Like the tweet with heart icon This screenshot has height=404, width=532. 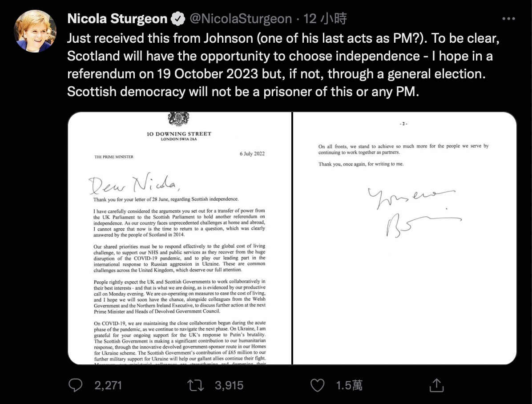(x=318, y=385)
